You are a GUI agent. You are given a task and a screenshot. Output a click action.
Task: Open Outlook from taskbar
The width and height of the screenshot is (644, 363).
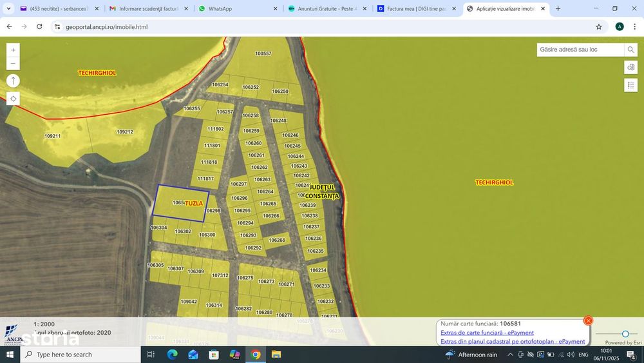pos(193,355)
